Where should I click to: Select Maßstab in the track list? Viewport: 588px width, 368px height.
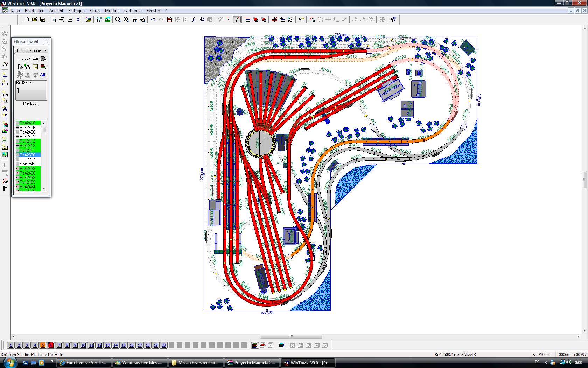coord(28,164)
